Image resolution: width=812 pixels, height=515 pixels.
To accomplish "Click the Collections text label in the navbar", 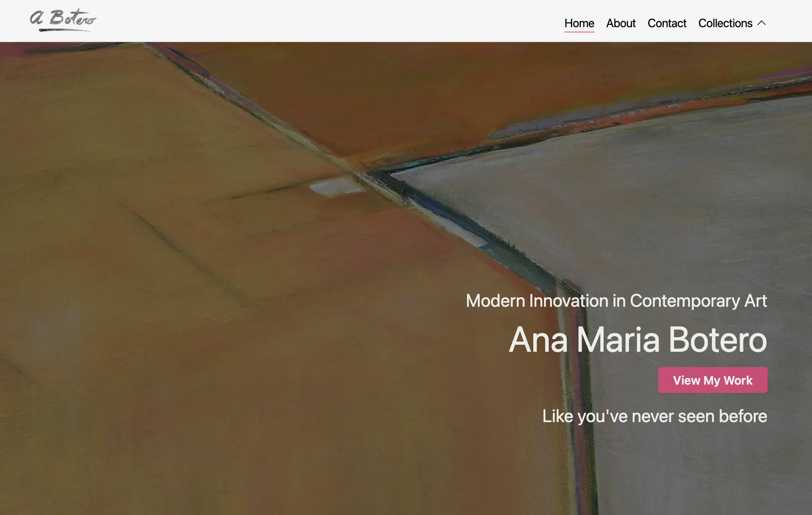I will [x=725, y=23].
